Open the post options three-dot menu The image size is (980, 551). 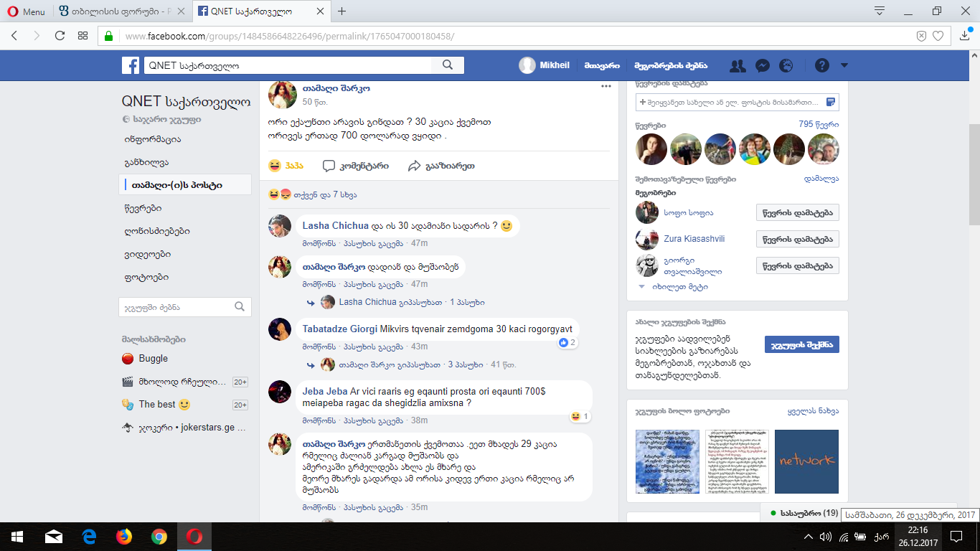606,86
